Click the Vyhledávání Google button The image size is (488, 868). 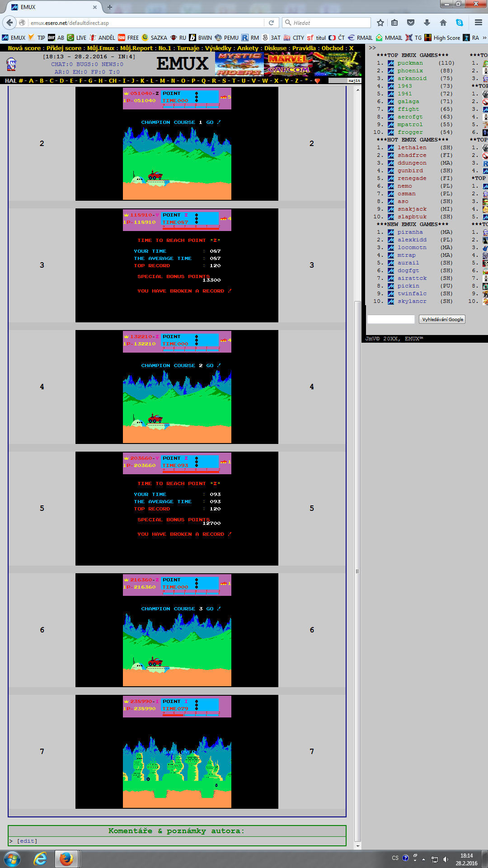pos(442,319)
